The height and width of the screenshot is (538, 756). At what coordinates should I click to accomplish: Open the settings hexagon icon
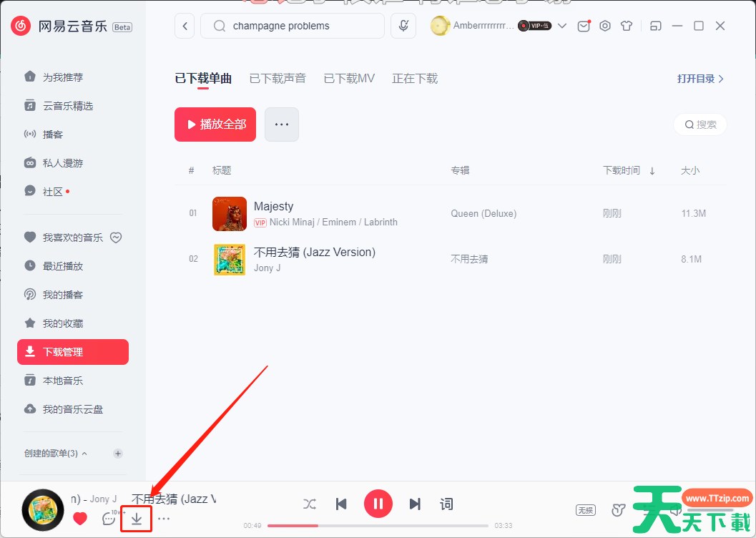605,26
